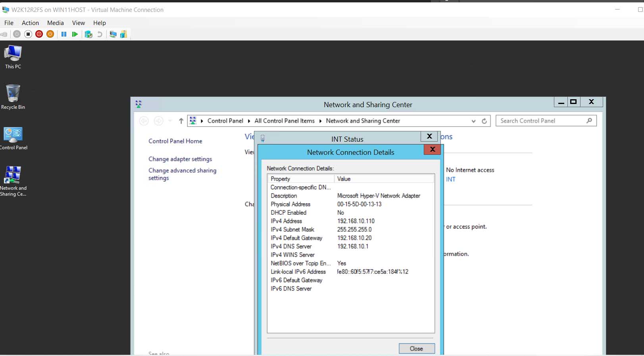Open the Media menu
Image resolution: width=644 pixels, height=356 pixels.
point(56,23)
